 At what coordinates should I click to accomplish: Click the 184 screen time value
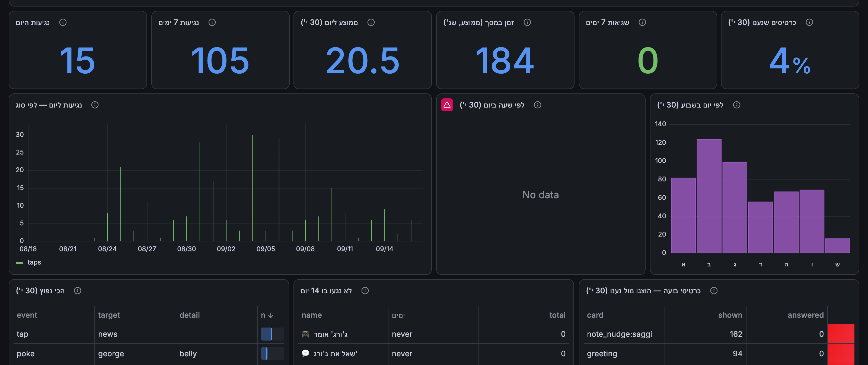click(x=505, y=61)
